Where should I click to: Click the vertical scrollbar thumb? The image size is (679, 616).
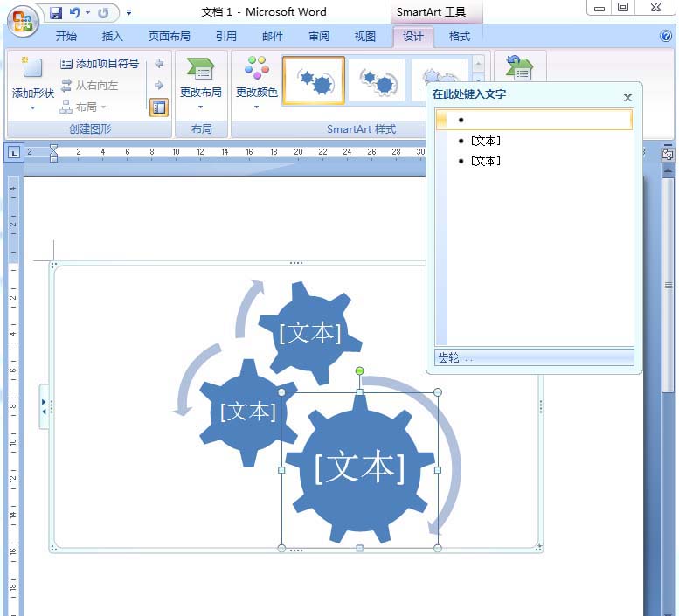[669, 286]
